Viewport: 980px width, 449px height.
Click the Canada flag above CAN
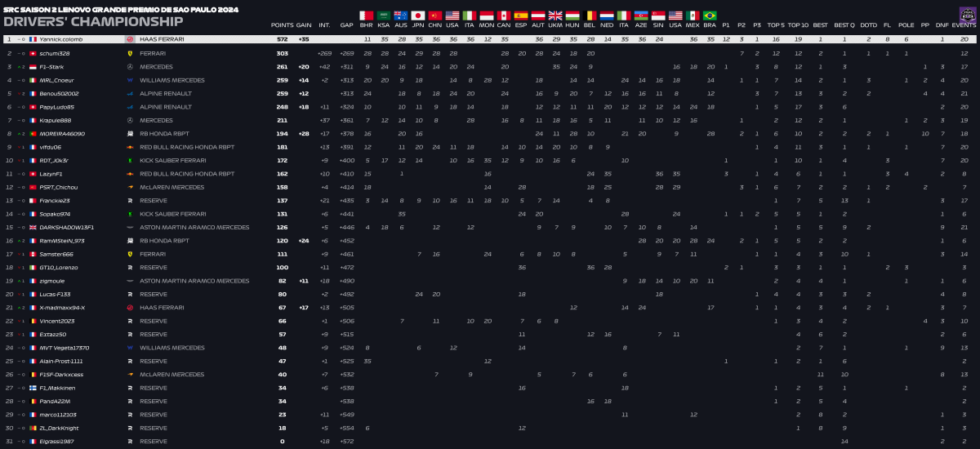click(x=504, y=16)
